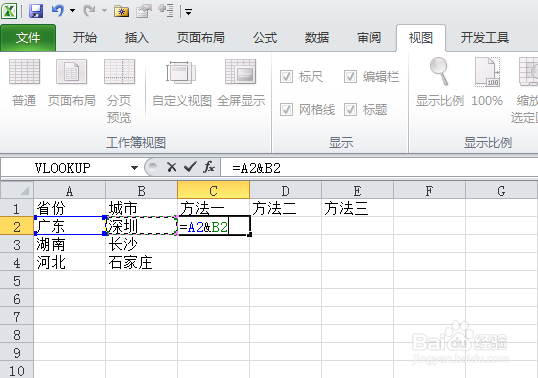Click the Select All corner button
Viewport: 538px width, 378px height.
coord(17,190)
